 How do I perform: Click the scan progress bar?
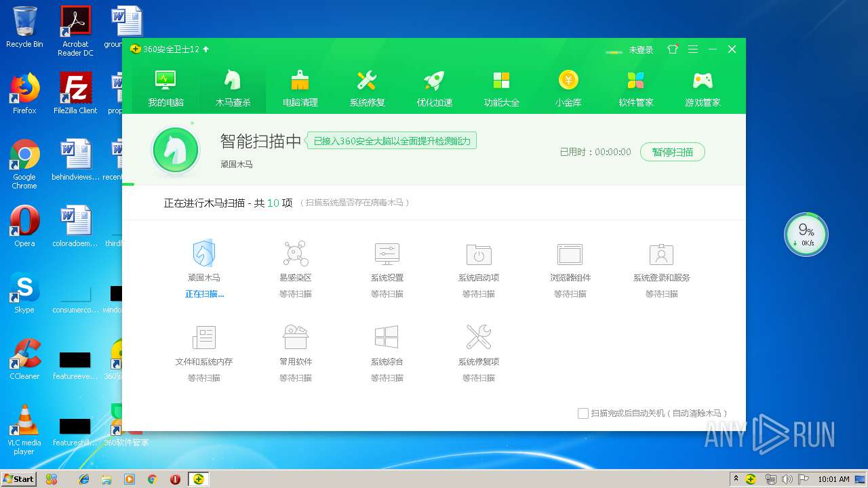point(433,184)
